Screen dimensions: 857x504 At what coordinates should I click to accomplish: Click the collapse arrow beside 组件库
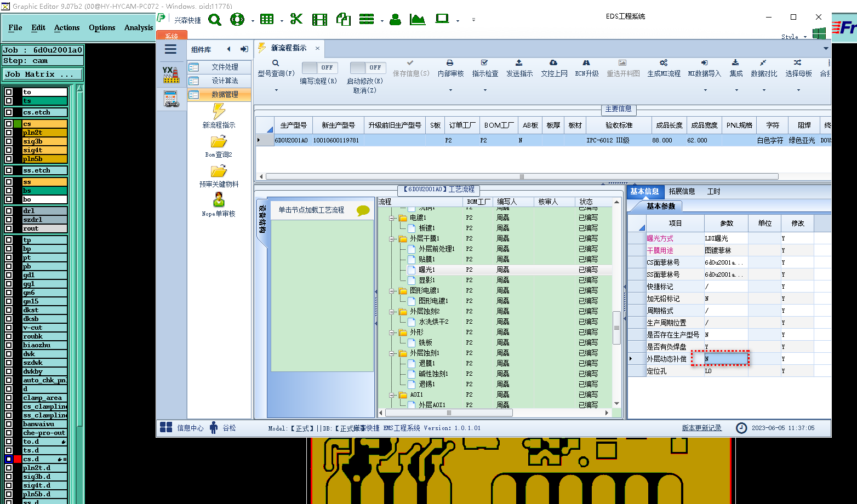(228, 49)
